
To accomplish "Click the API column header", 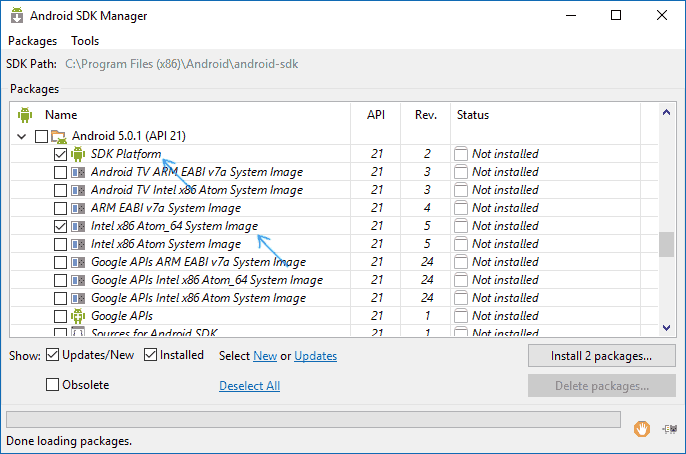I will (x=376, y=115).
